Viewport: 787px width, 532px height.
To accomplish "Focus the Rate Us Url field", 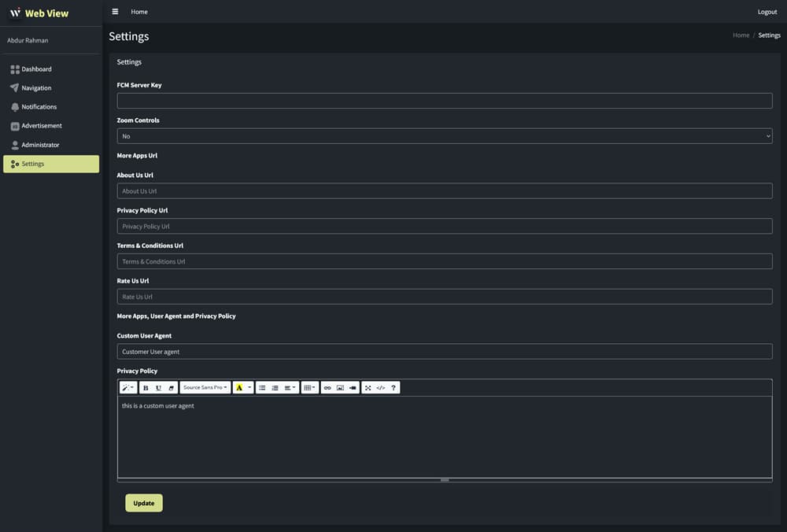I will click(x=445, y=297).
